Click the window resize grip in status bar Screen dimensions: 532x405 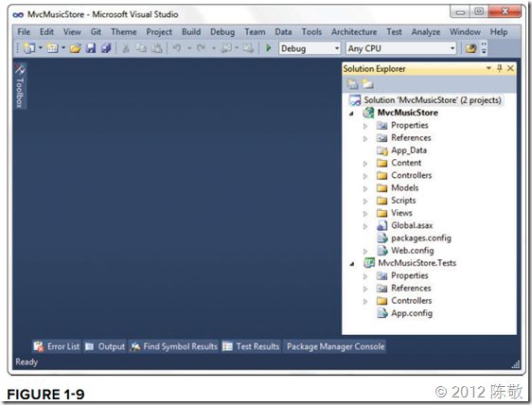pyautogui.click(x=516, y=364)
